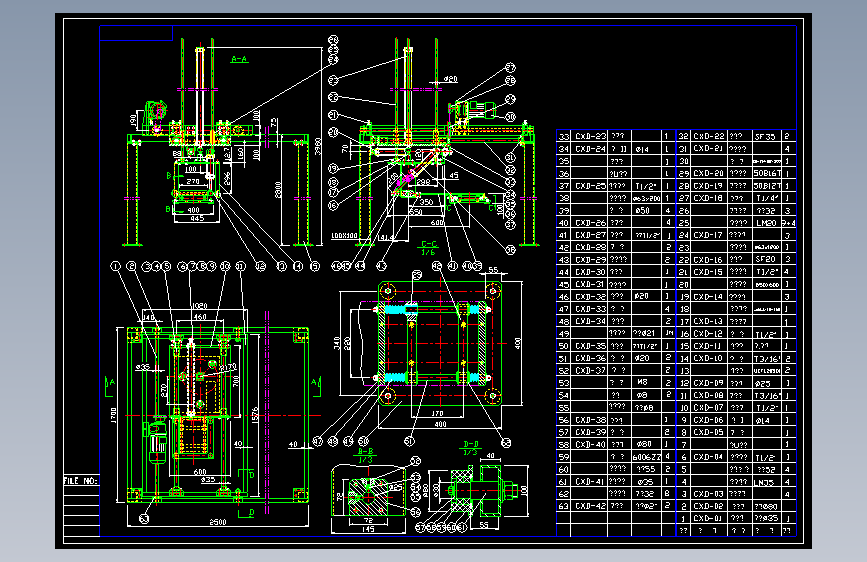Image resolution: width=867 pixels, height=562 pixels.
Task: Click the CXD-29 part number cell
Action: point(591,259)
